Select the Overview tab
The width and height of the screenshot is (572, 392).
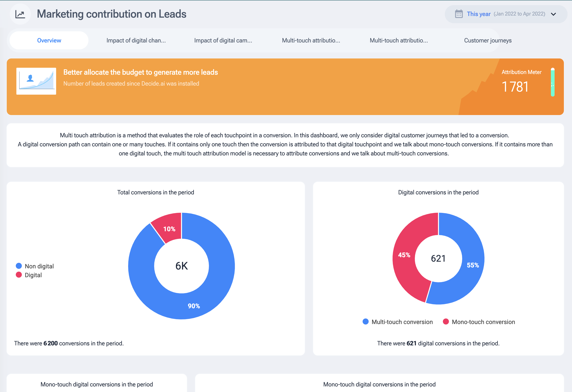click(49, 40)
